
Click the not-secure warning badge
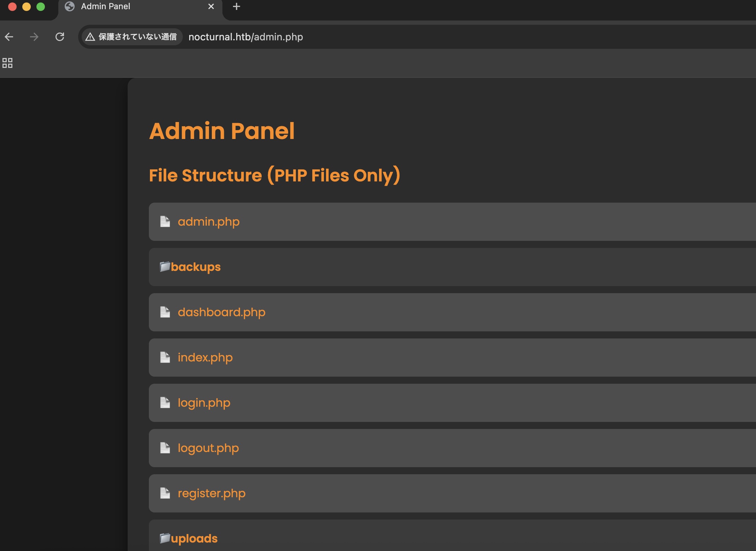pos(132,37)
